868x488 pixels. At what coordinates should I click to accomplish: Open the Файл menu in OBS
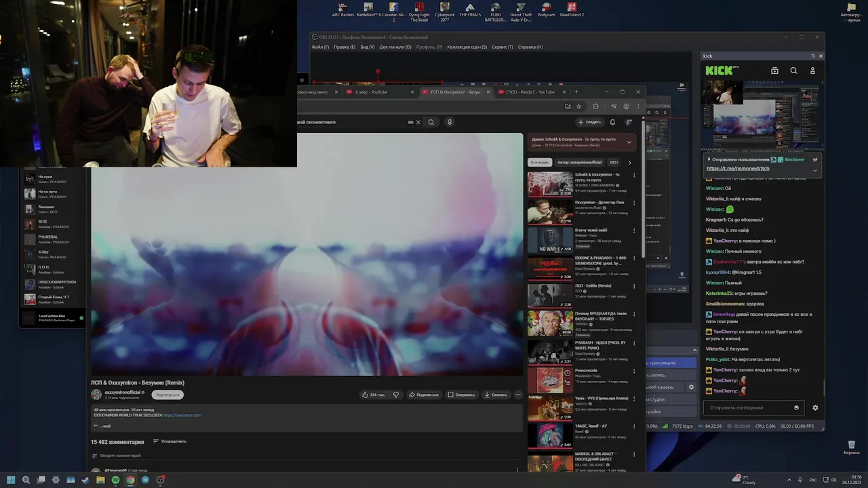click(x=320, y=47)
